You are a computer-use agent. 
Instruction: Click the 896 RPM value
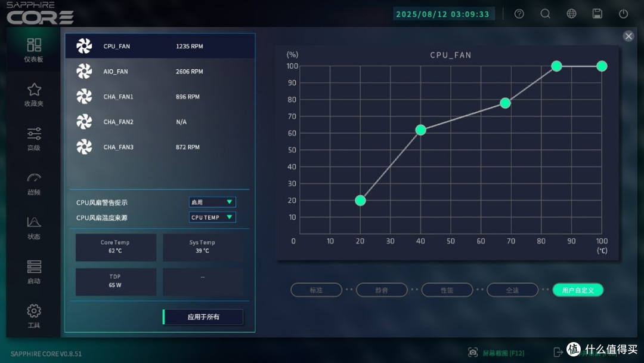(188, 97)
